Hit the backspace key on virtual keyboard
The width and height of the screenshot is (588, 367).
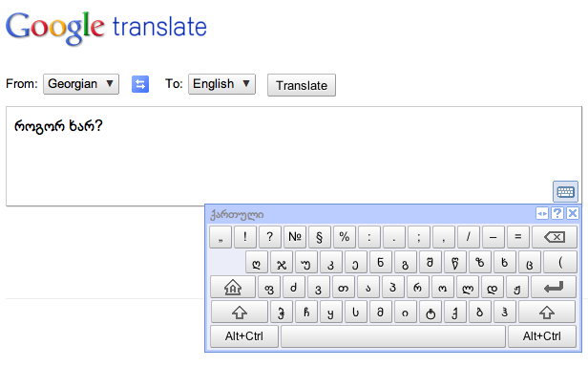(555, 237)
